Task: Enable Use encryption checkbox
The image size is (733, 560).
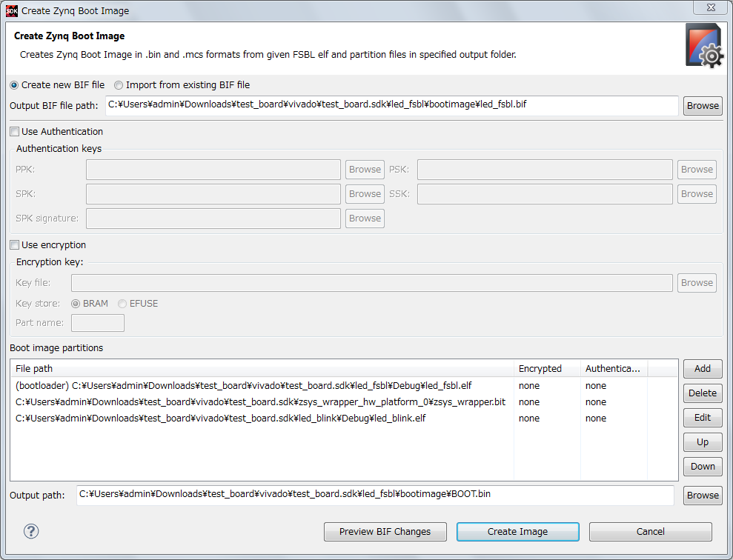Action: tap(14, 245)
